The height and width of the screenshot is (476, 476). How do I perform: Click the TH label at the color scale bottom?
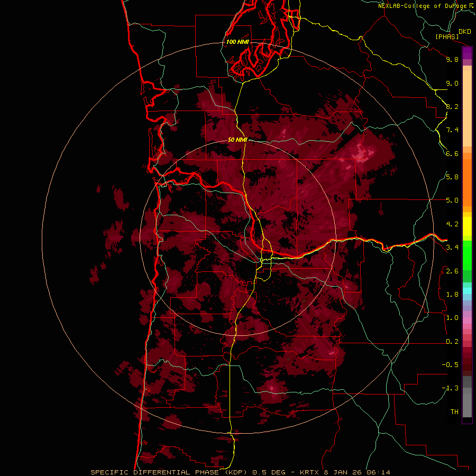coord(454,412)
